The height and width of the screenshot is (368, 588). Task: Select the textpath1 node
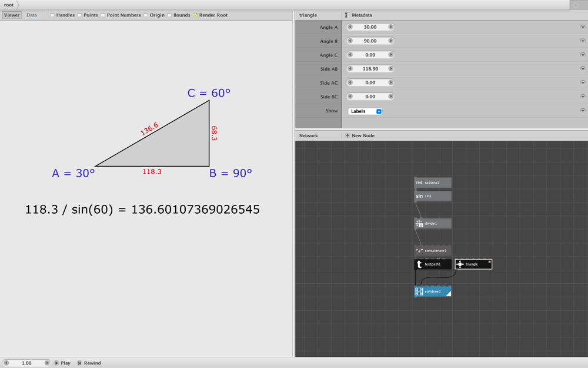pos(432,264)
